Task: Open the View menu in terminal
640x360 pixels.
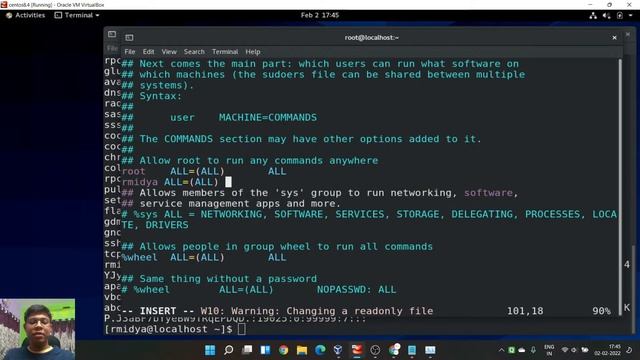Action: point(169,52)
